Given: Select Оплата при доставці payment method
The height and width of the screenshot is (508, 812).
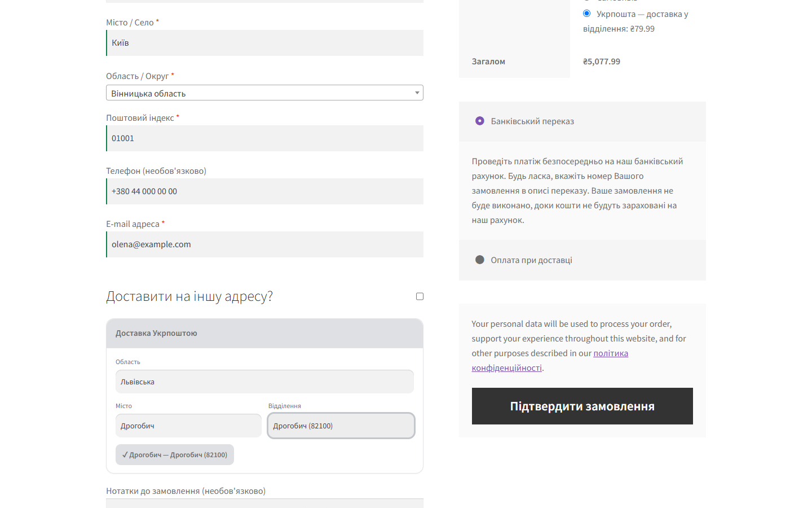Looking at the screenshot, I should (480, 260).
